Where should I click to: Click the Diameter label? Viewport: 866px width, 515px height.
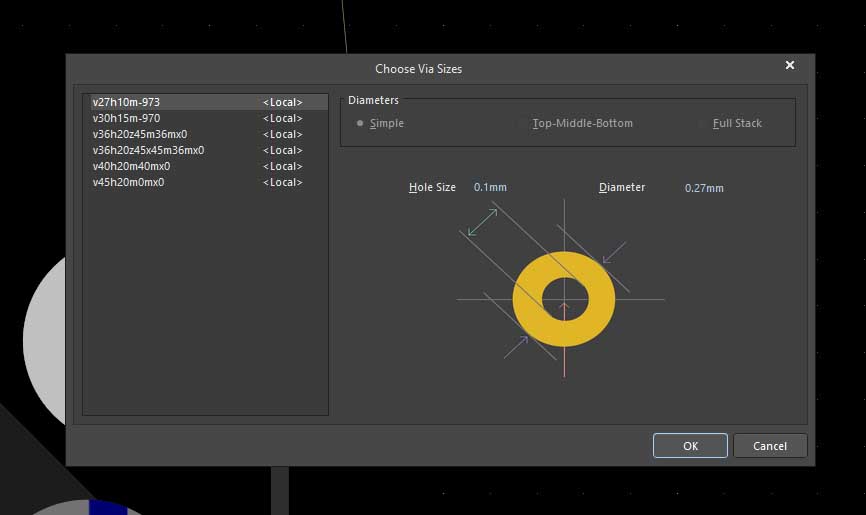coord(622,187)
